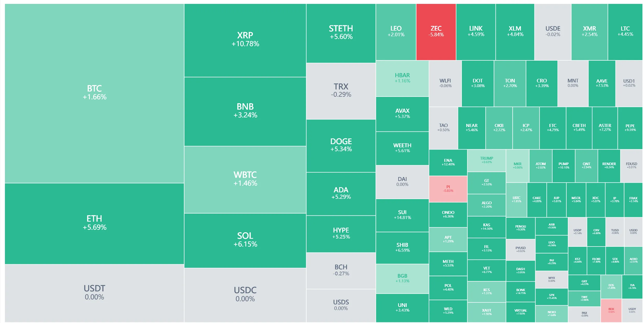Open the USDC 0.00% tile
The height and width of the screenshot is (323, 644).
pos(245,294)
